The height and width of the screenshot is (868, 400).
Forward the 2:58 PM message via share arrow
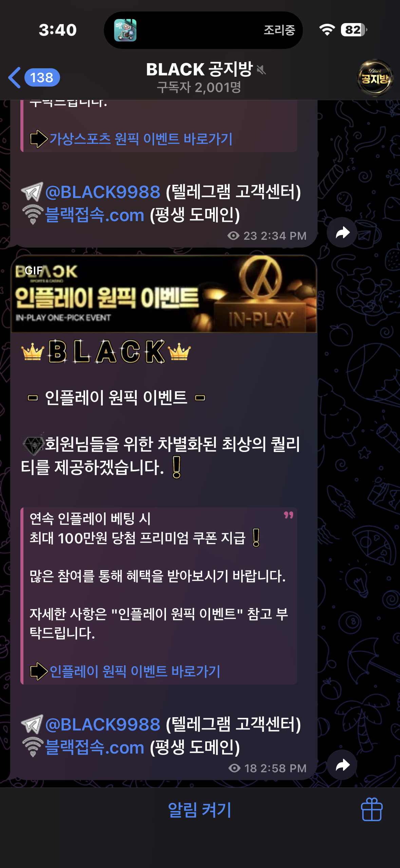point(342,765)
